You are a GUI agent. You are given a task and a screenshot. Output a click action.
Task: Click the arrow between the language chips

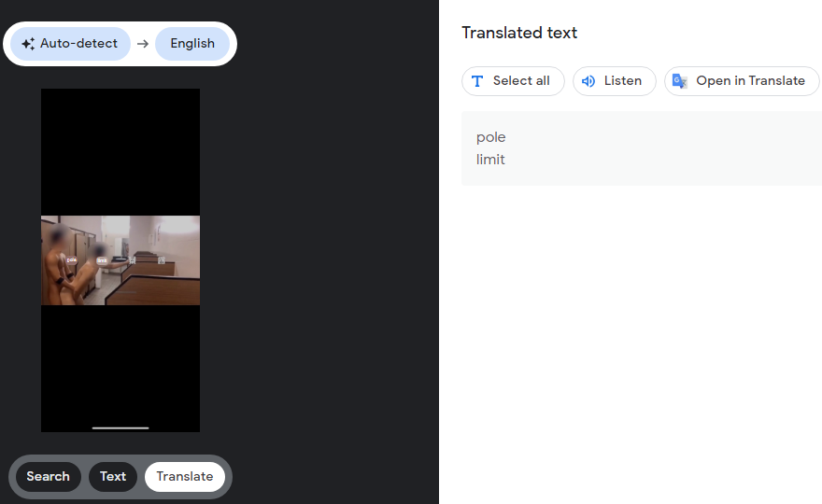click(x=143, y=44)
